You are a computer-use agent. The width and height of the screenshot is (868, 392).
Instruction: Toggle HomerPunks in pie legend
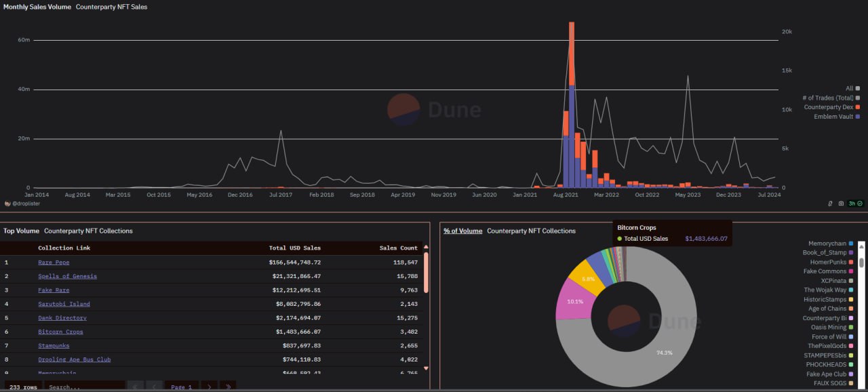pyautogui.click(x=831, y=262)
